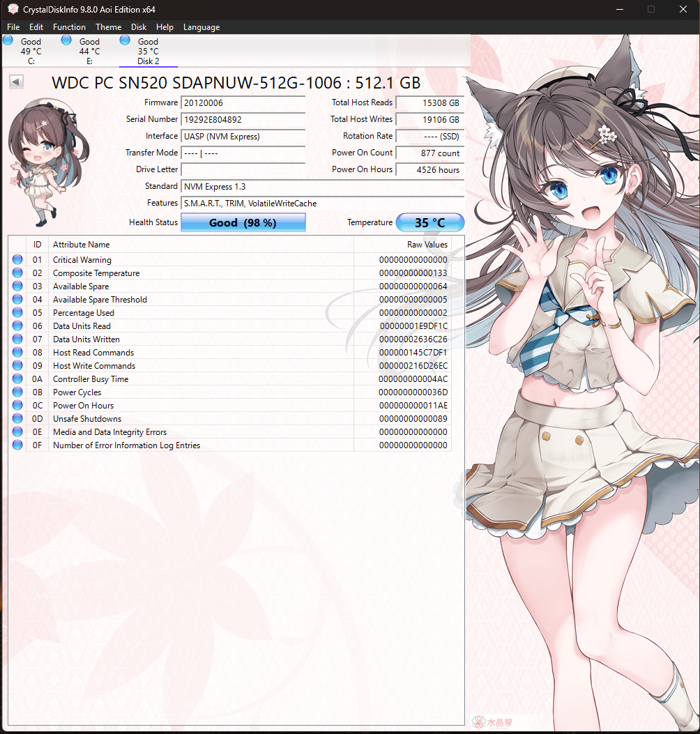Click the status orb for Error Information Log Entries

click(18, 445)
